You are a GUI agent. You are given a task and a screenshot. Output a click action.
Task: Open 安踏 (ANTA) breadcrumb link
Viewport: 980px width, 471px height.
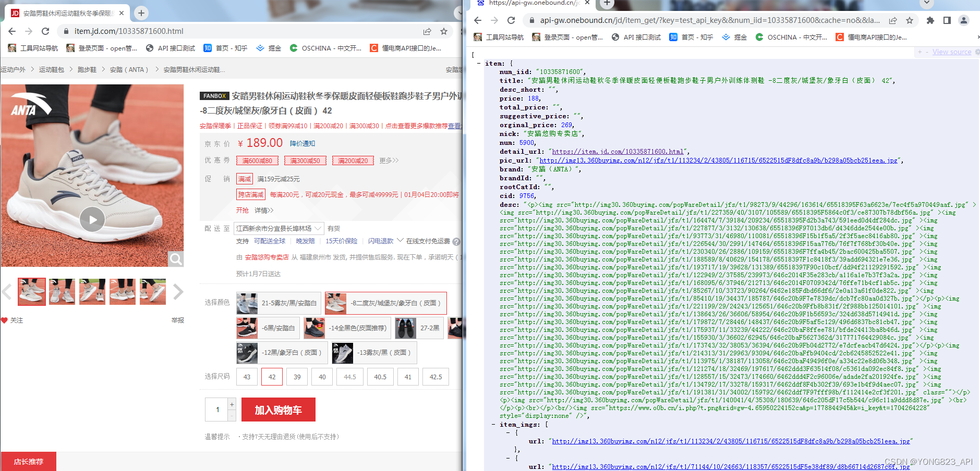129,70
